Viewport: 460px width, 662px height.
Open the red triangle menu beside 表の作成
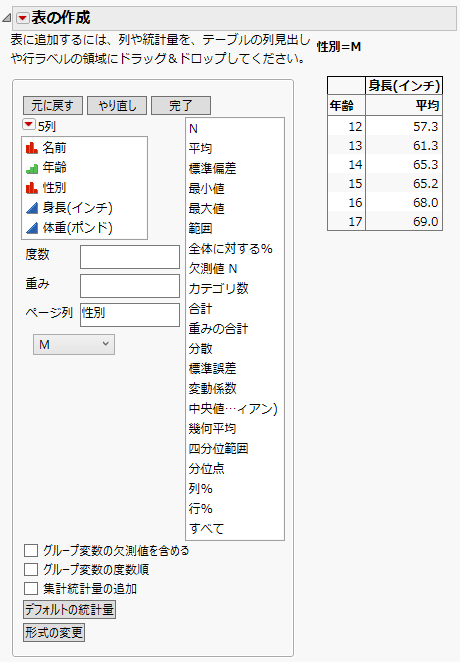click(22, 18)
